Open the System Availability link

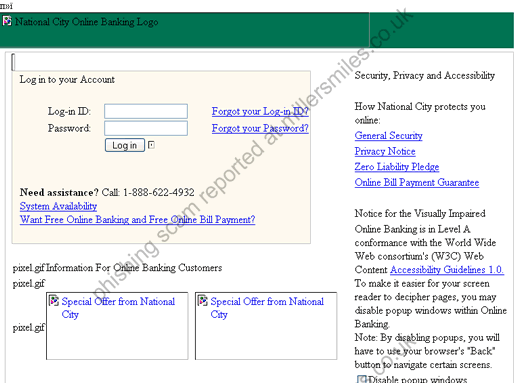pyautogui.click(x=58, y=206)
